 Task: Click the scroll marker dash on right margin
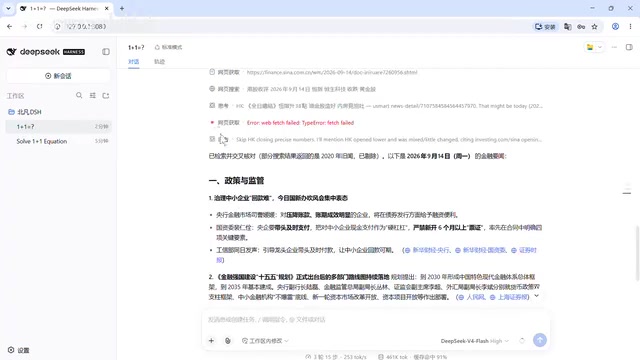(627, 193)
